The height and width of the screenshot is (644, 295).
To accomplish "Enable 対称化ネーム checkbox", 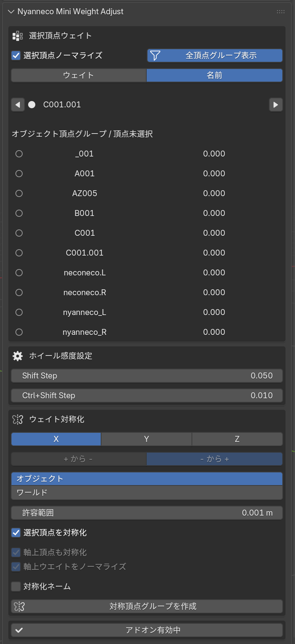I will coord(16,587).
